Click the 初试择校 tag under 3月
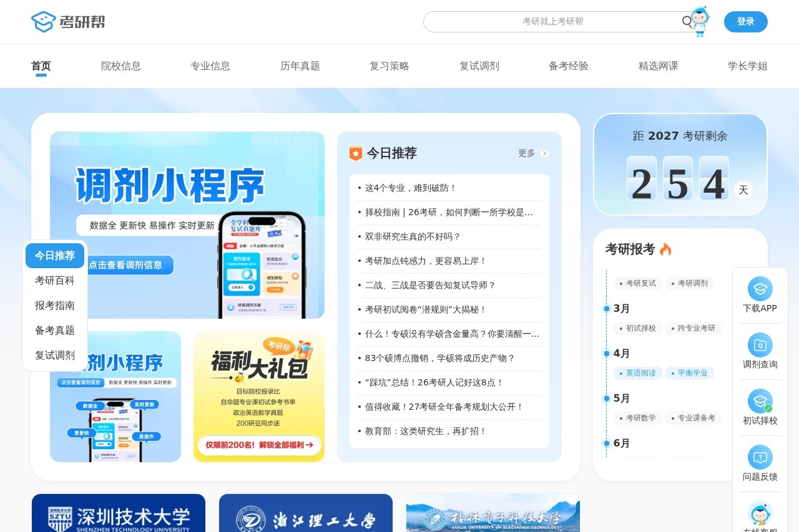Screen dimensions: 799x532 (x=637, y=328)
